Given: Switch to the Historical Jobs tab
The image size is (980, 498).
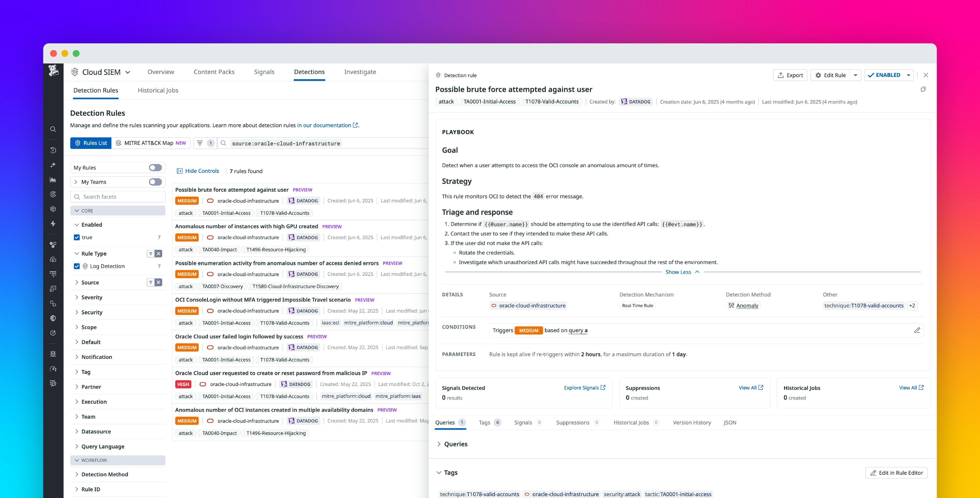Looking at the screenshot, I should tap(158, 90).
